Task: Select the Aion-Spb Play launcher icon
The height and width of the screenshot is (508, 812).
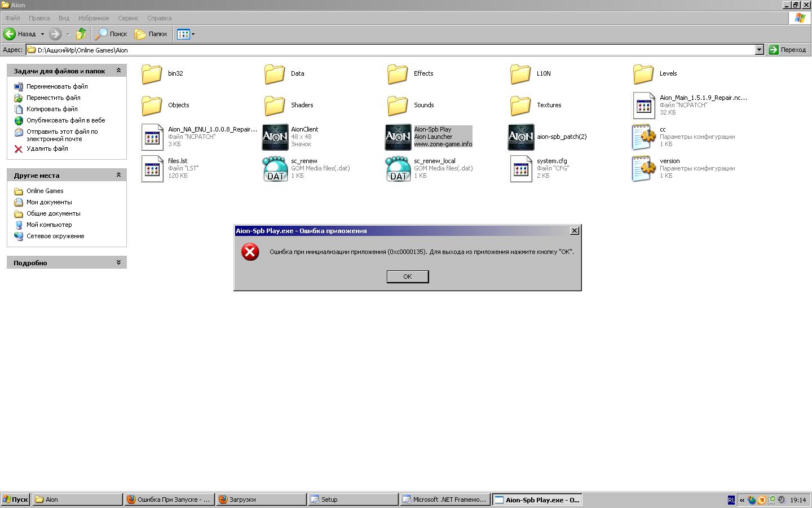Action: click(x=398, y=137)
